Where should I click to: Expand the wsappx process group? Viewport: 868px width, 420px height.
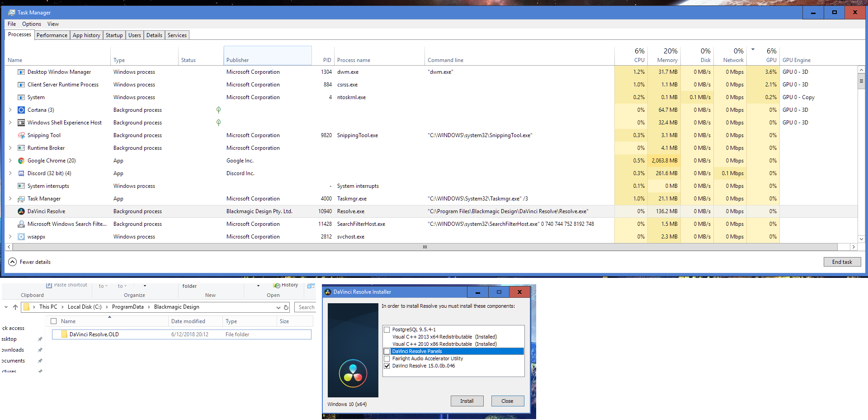[x=10, y=237]
